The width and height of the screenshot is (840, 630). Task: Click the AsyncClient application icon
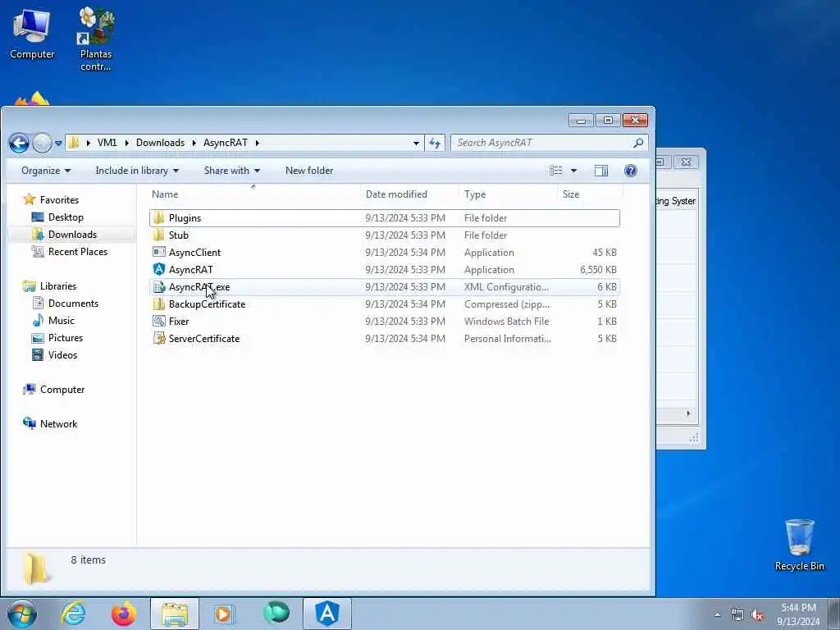pos(158,253)
